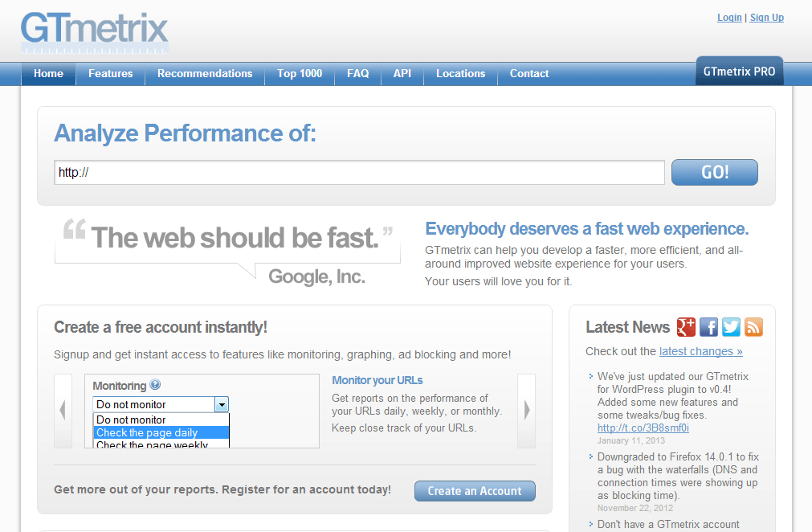Open the Twitter social icon
Image resolution: width=812 pixels, height=532 pixels.
tap(731, 327)
